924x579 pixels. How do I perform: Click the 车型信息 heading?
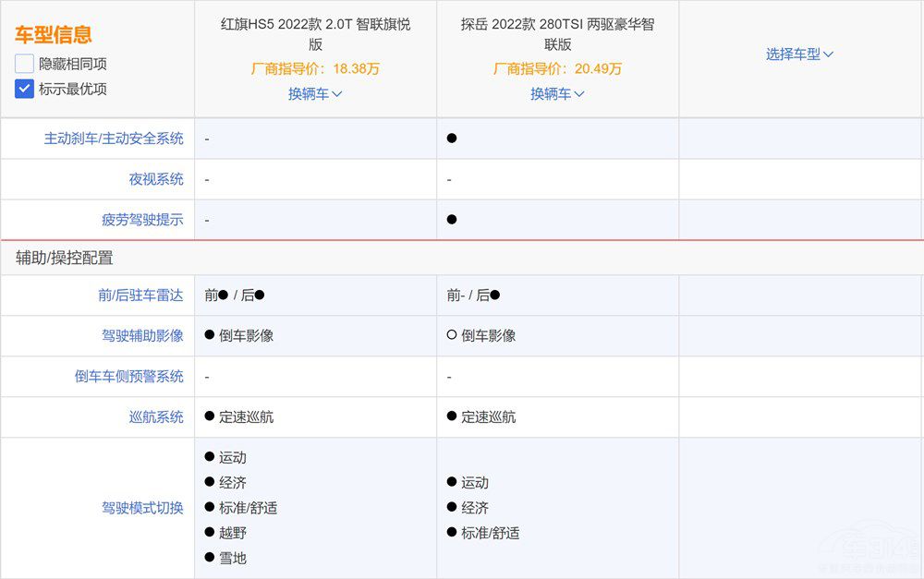53,35
